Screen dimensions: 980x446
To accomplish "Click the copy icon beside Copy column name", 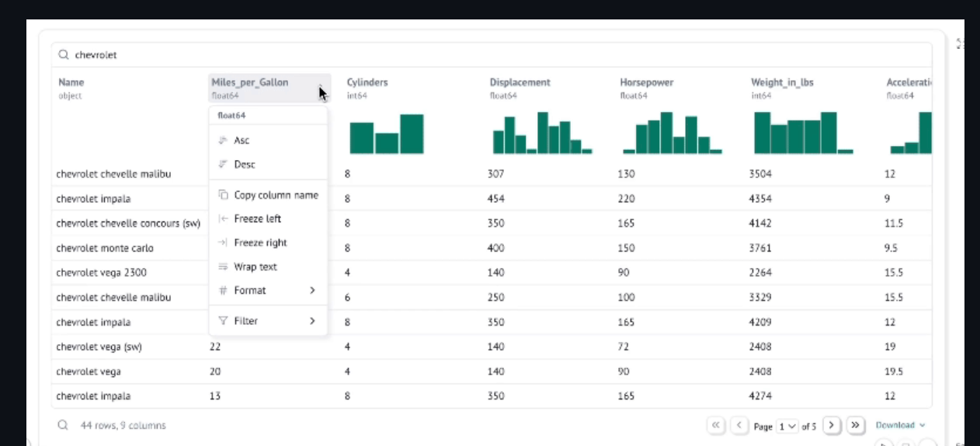I will coord(223,195).
